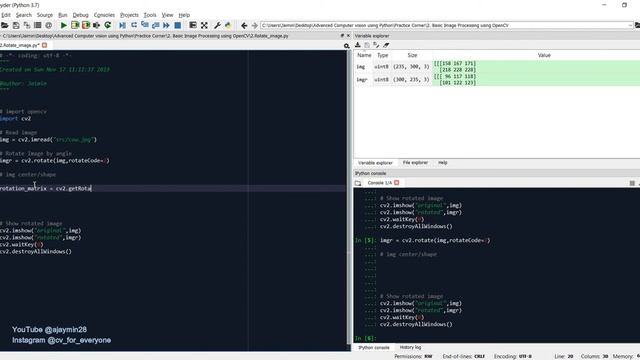Open the Source menu

click(45, 15)
